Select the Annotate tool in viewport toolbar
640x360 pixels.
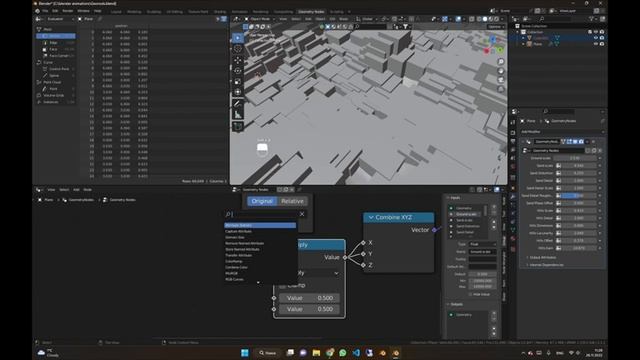(238, 104)
